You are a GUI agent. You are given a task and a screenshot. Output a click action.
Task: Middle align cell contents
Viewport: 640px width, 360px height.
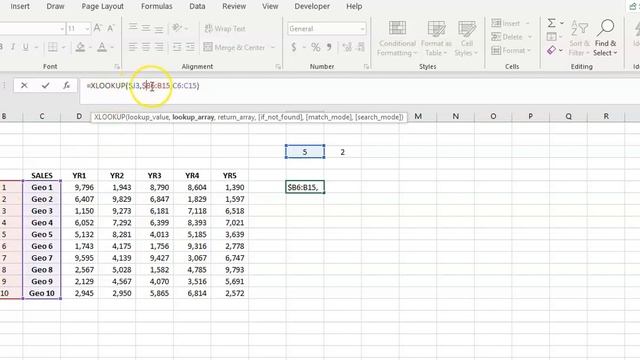coord(146,28)
